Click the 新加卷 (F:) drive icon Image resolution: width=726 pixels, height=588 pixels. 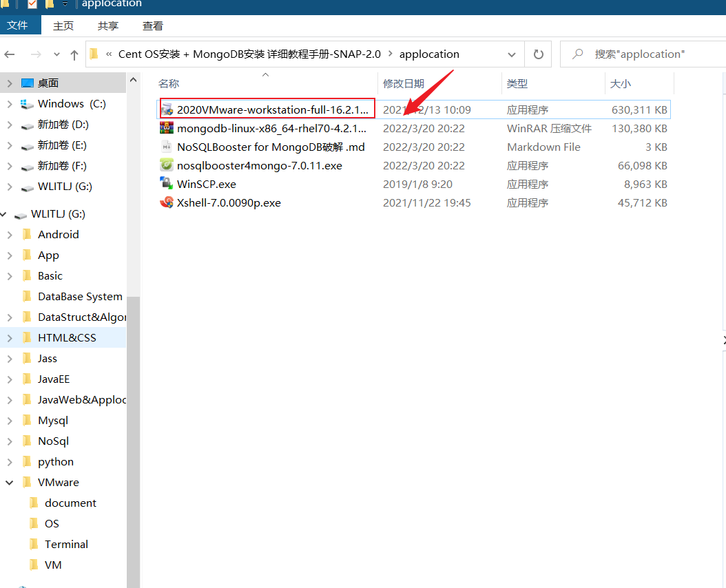(28, 167)
